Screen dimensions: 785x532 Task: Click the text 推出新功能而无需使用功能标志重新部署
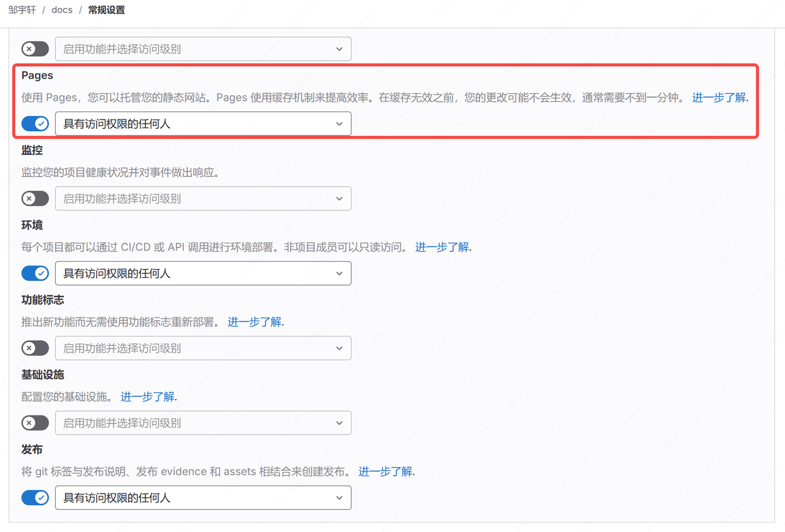(x=121, y=322)
